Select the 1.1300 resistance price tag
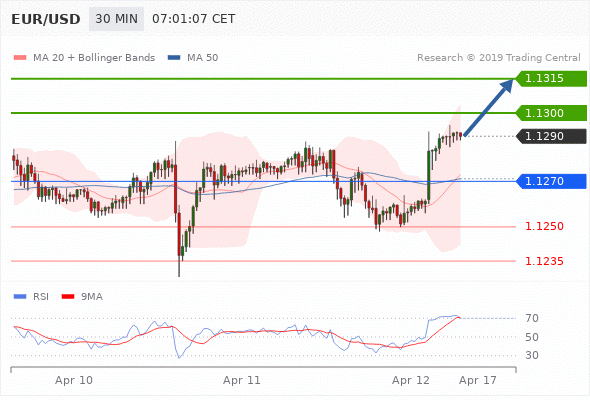This screenshot has height=400, width=590. (x=551, y=113)
